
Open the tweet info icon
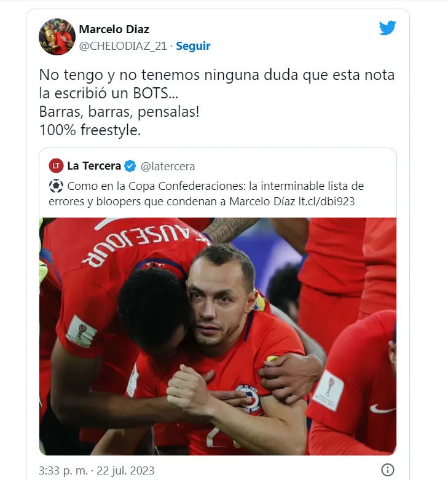pos(387,470)
